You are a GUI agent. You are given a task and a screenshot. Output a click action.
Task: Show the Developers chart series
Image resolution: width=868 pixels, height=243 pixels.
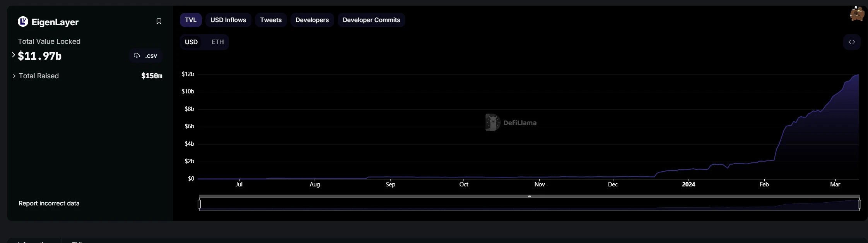(x=312, y=20)
